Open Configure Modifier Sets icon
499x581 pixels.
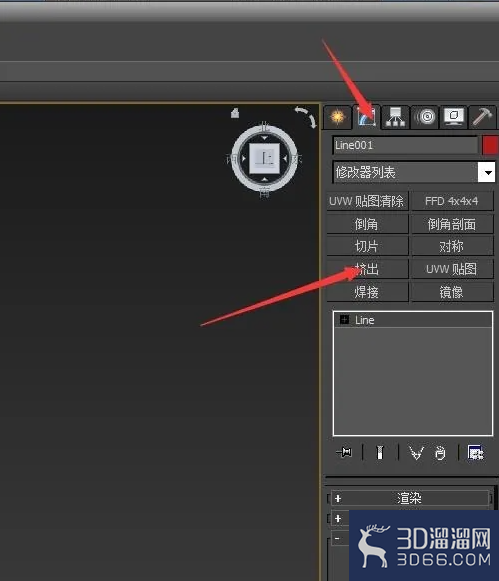pyautogui.click(x=476, y=452)
